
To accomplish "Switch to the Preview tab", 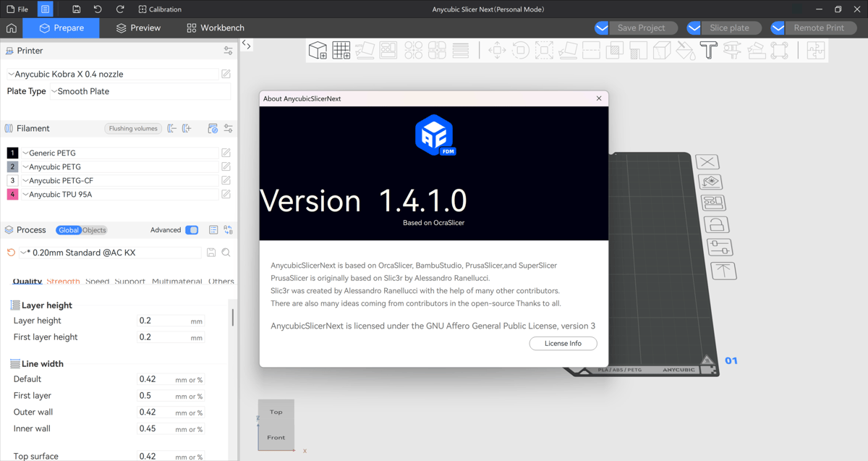I will click(138, 28).
